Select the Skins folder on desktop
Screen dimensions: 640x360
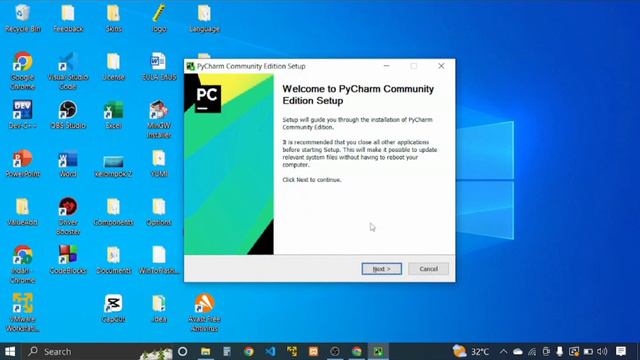(x=113, y=18)
